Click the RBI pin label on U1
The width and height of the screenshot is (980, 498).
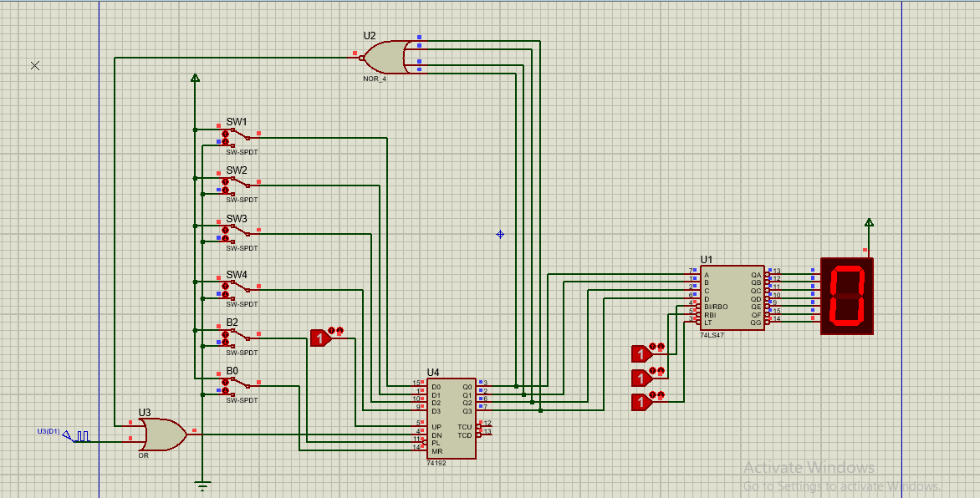pyautogui.click(x=709, y=315)
